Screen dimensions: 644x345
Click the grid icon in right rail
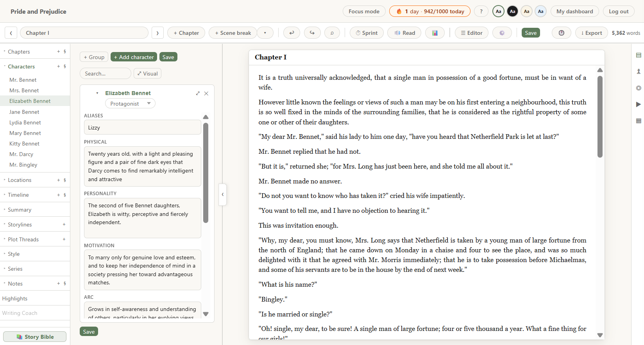[639, 121]
